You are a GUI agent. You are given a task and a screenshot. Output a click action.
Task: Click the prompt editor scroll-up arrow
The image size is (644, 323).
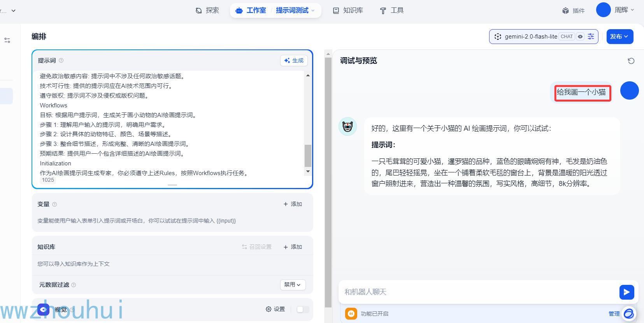pyautogui.click(x=308, y=75)
